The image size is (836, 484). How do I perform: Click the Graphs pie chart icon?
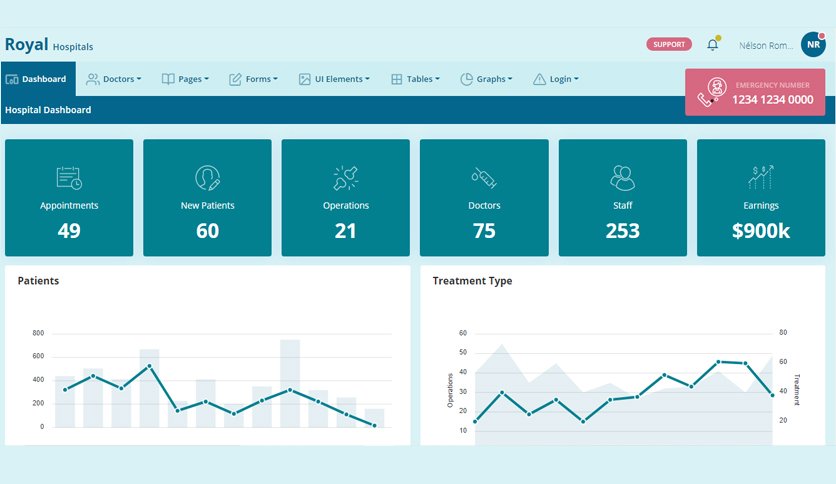(467, 79)
